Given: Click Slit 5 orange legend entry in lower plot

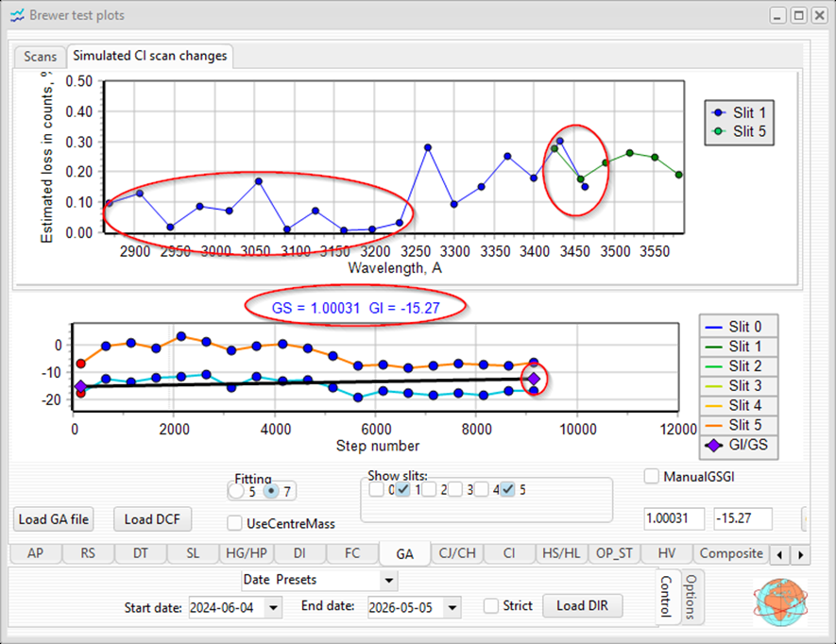Looking at the screenshot, I should pyautogui.click(x=739, y=425).
